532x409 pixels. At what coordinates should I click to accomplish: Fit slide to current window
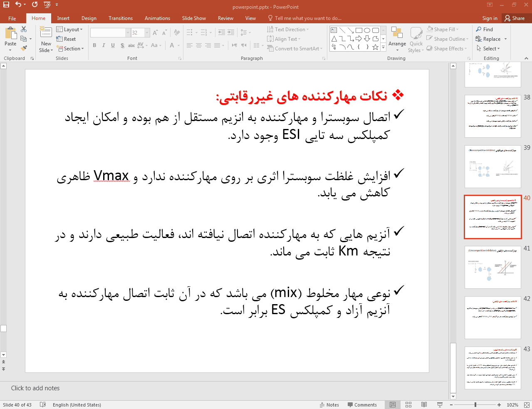point(527,405)
